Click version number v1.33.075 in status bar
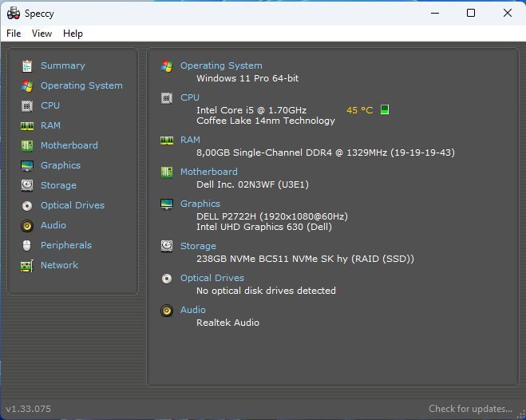Image resolution: width=526 pixels, height=420 pixels. [29, 409]
